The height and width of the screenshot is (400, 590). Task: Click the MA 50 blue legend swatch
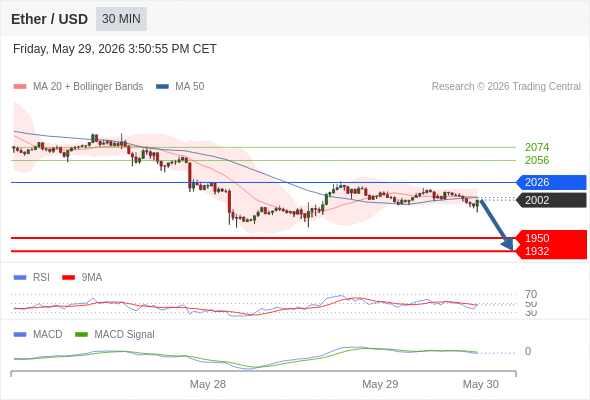[x=162, y=87]
